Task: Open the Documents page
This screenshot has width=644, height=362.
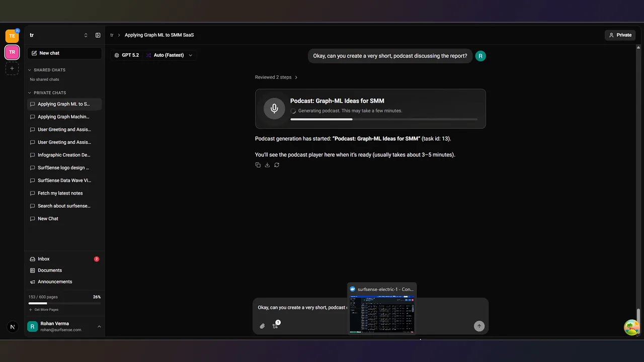Action: point(64,270)
